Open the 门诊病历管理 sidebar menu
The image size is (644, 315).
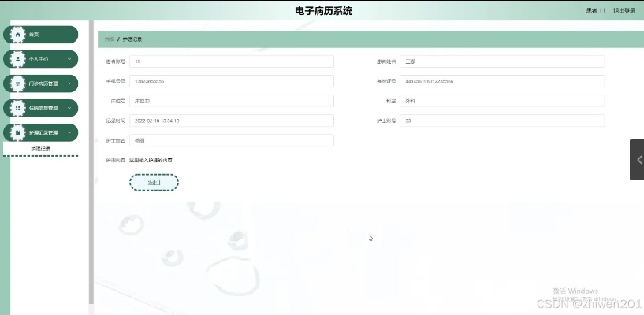[41, 83]
